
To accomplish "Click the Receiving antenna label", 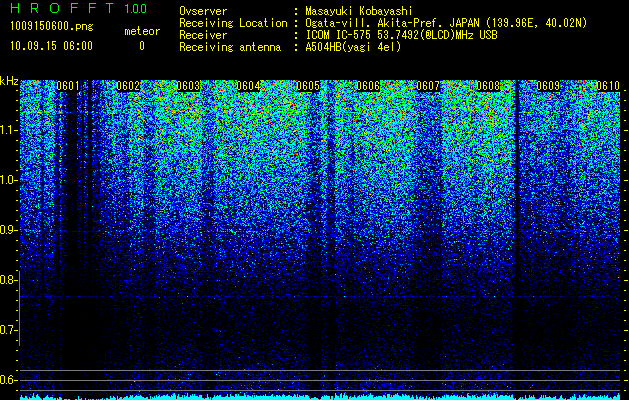I will point(230,47).
